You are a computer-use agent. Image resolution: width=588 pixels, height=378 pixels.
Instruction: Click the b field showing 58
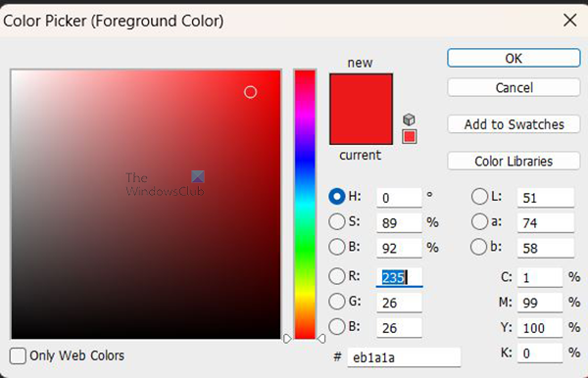(546, 248)
